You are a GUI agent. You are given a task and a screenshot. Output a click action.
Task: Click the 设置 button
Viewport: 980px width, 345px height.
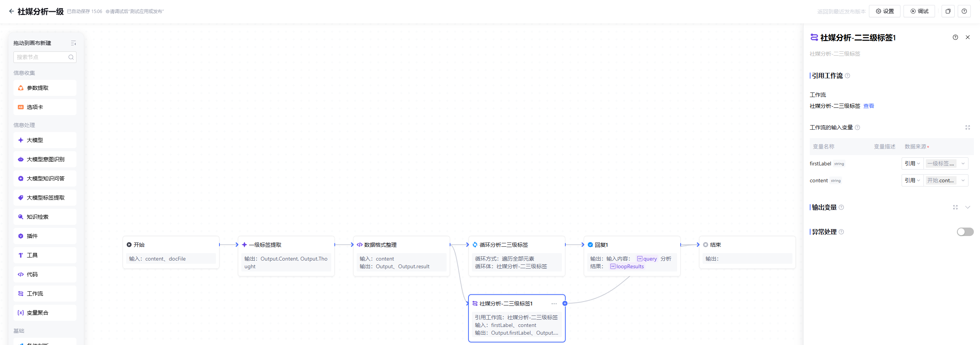884,11
